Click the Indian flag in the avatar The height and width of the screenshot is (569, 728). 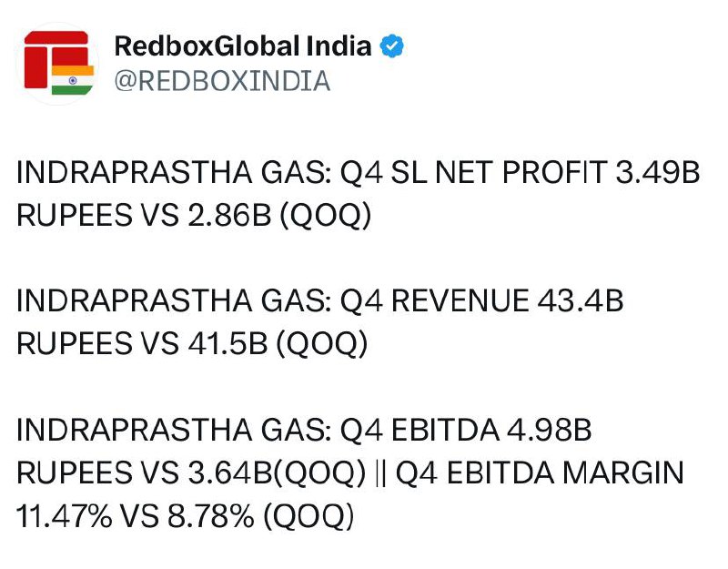point(73,80)
